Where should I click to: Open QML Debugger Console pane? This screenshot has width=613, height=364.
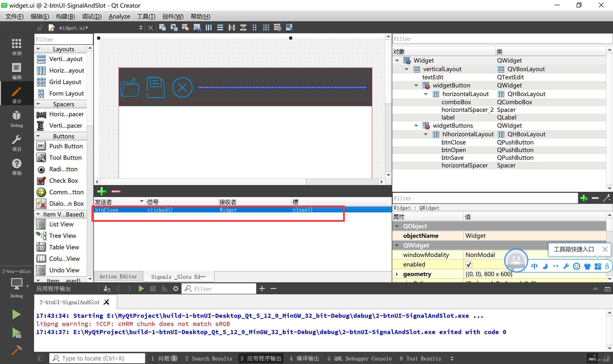(359, 358)
